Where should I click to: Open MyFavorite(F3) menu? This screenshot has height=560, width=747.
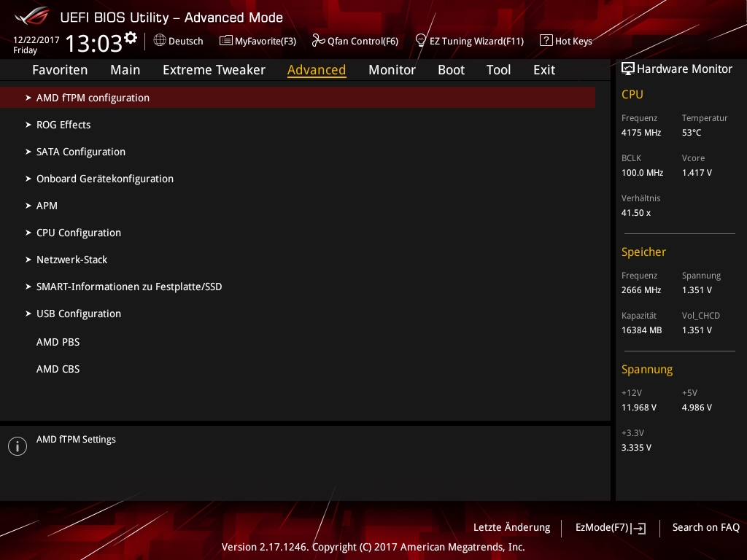pyautogui.click(x=258, y=41)
